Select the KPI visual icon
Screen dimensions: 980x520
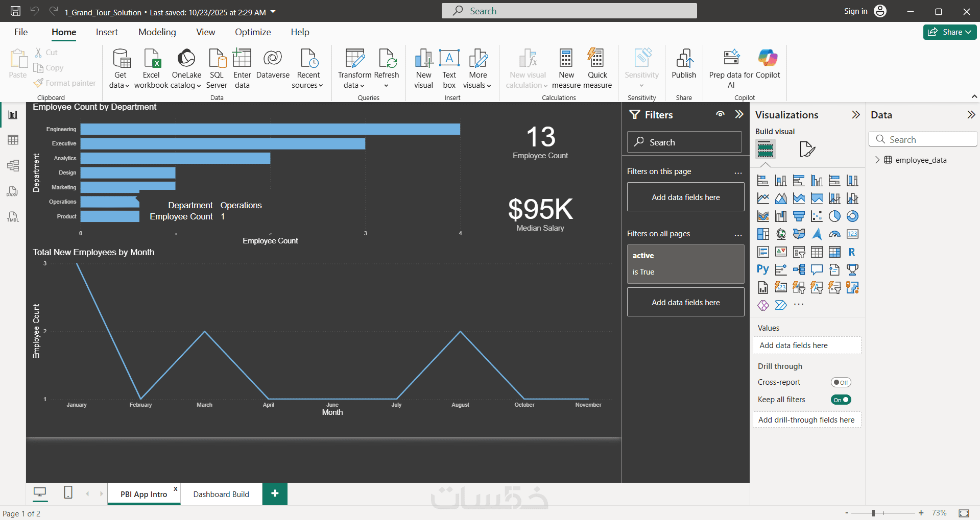pos(781,252)
